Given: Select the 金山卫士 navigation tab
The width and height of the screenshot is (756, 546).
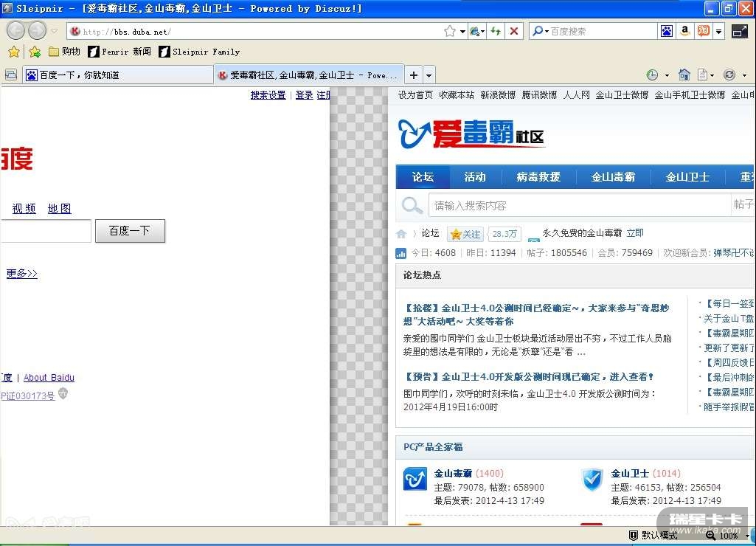Looking at the screenshot, I should tap(687, 177).
